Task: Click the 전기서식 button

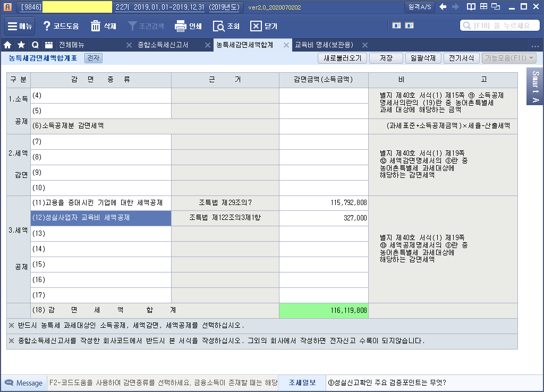Action: click(462, 58)
